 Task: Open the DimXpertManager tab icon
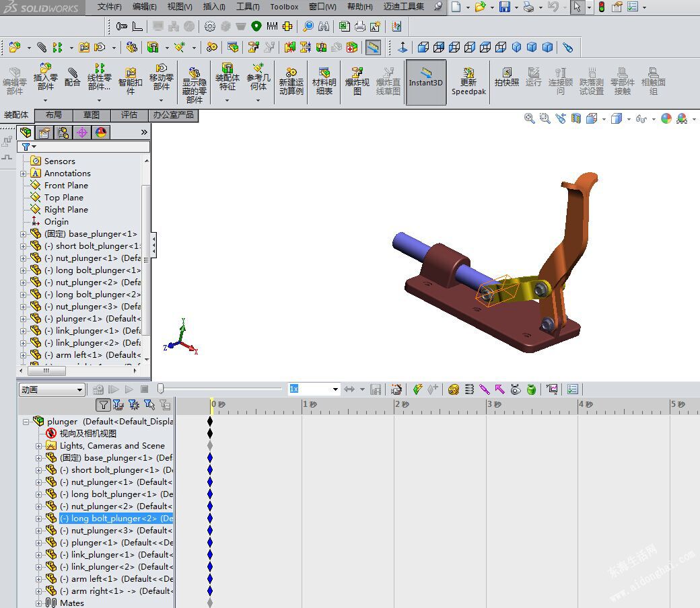tap(81, 132)
